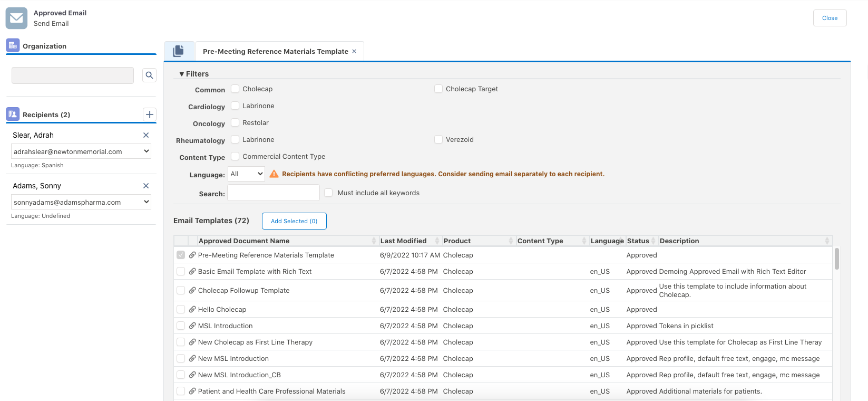The image size is (868, 401).
Task: Close the Pre-Meeting Reference Materials Template tab
Action: 354,51
